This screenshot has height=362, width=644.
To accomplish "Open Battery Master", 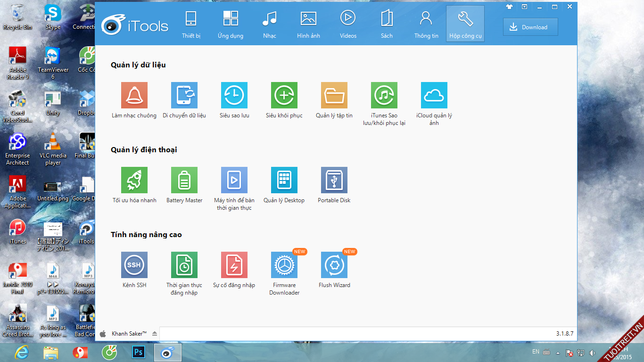I will (x=184, y=180).
